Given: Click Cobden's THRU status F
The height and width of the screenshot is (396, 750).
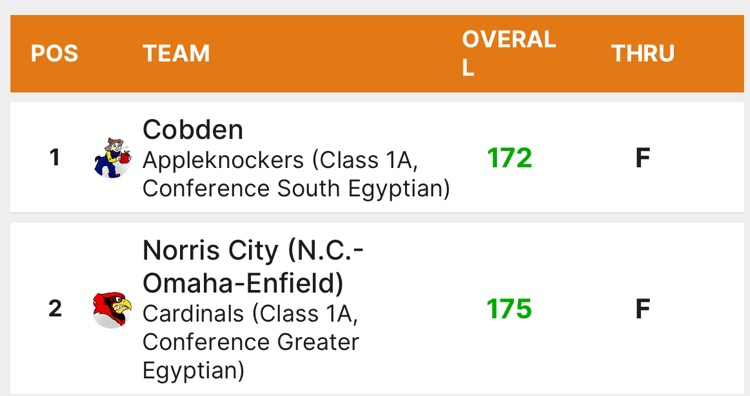Looking at the screenshot, I should click(643, 158).
